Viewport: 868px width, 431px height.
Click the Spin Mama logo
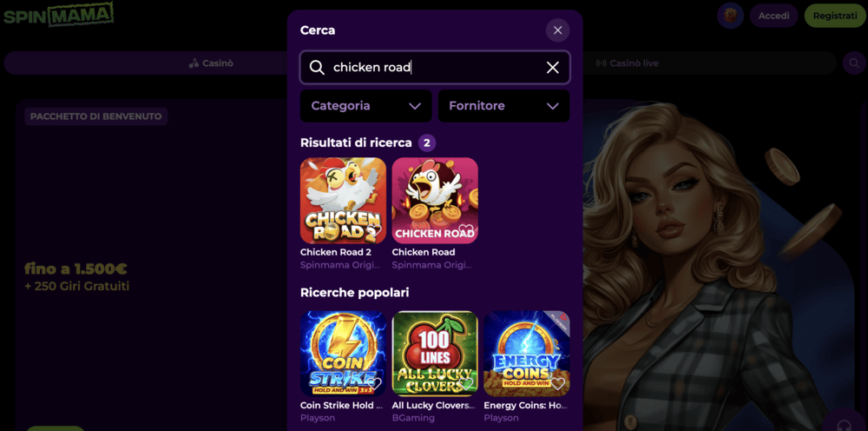point(57,15)
